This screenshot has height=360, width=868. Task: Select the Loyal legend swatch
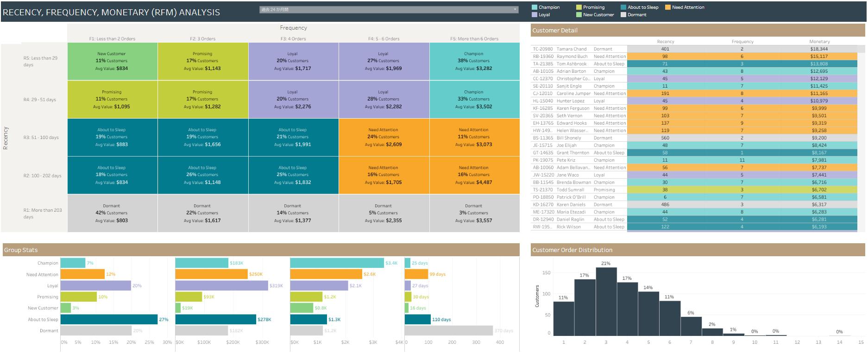coord(535,15)
